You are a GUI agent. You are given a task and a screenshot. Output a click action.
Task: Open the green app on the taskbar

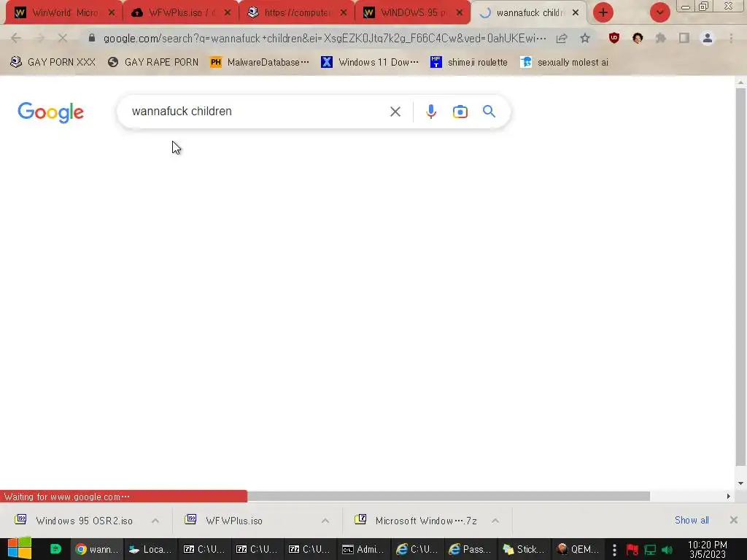[55, 549]
